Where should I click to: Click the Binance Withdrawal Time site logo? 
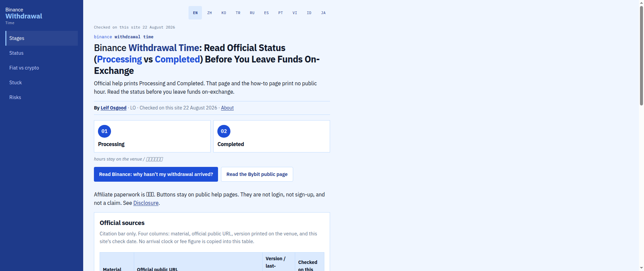point(24,16)
